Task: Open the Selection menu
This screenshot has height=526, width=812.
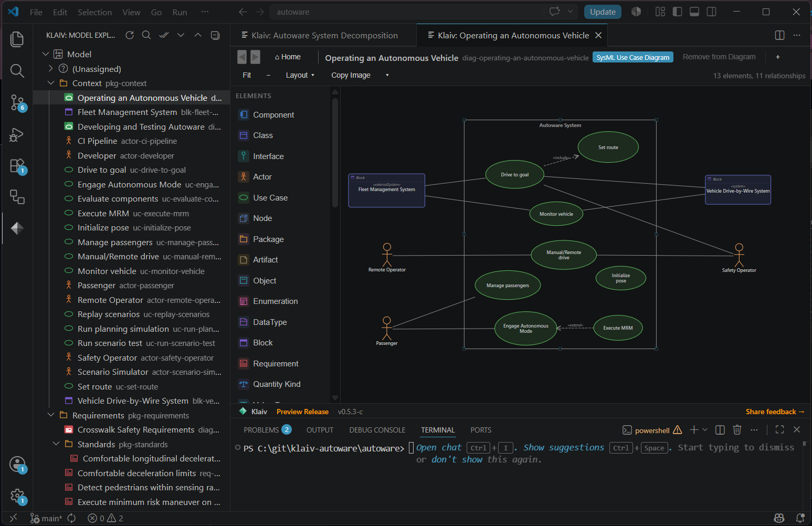Action: click(94, 12)
